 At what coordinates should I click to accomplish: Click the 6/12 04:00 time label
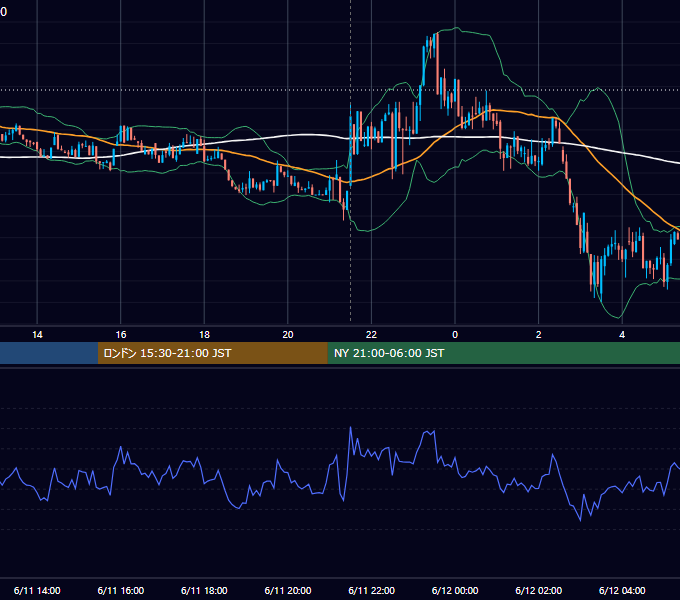[622, 590]
